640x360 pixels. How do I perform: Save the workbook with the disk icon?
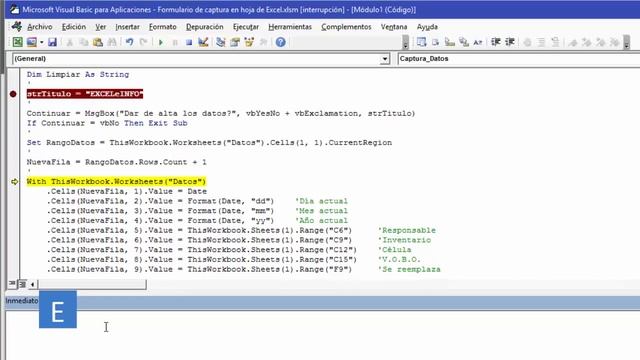pos(52,42)
